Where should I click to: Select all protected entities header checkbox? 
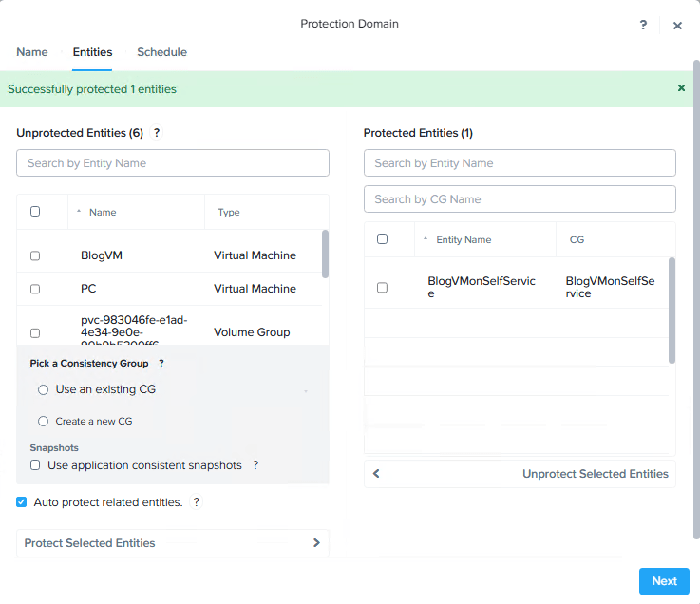point(382,239)
